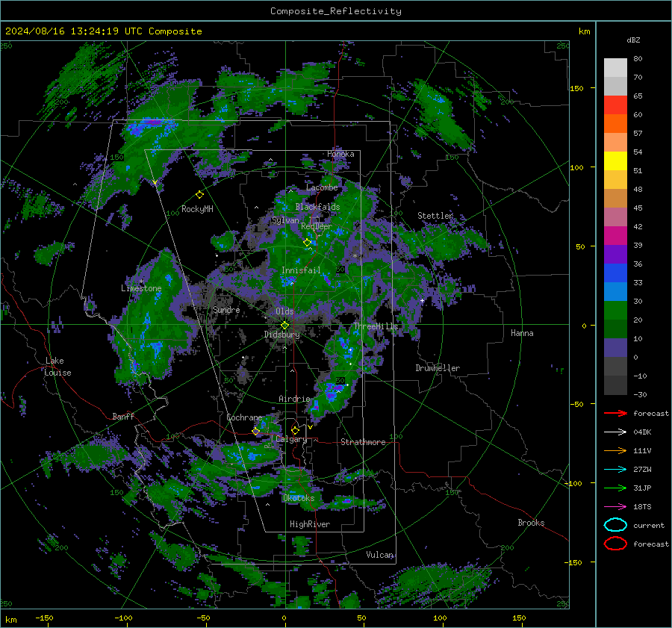Click the 'HighRiver' map label
Screen dimensions: 672x628
click(310, 524)
